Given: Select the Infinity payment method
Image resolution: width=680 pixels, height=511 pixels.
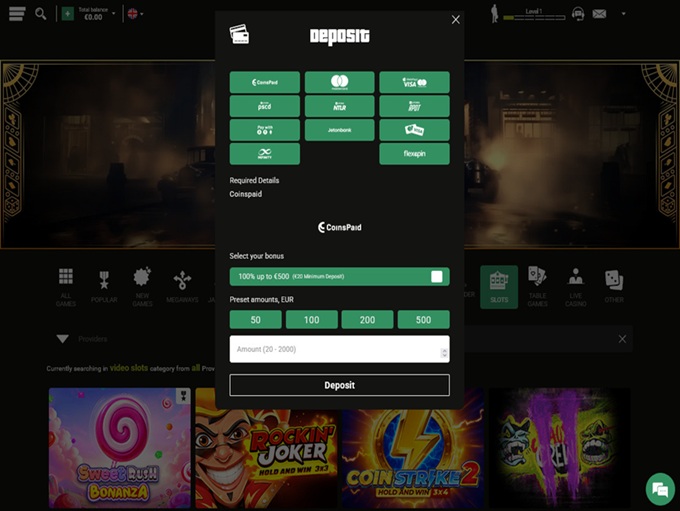Looking at the screenshot, I should point(264,154).
